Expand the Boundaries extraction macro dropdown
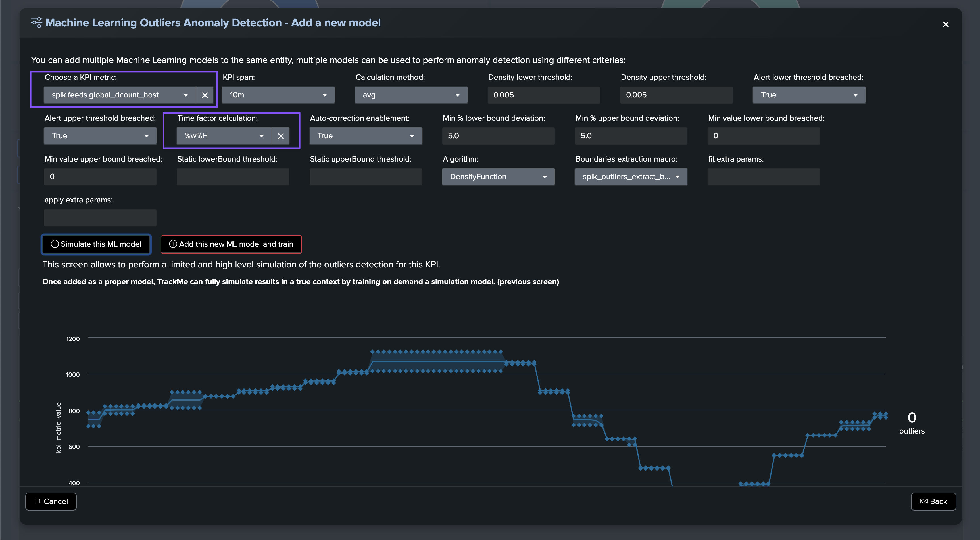Viewport: 980px width, 540px height. (x=631, y=177)
